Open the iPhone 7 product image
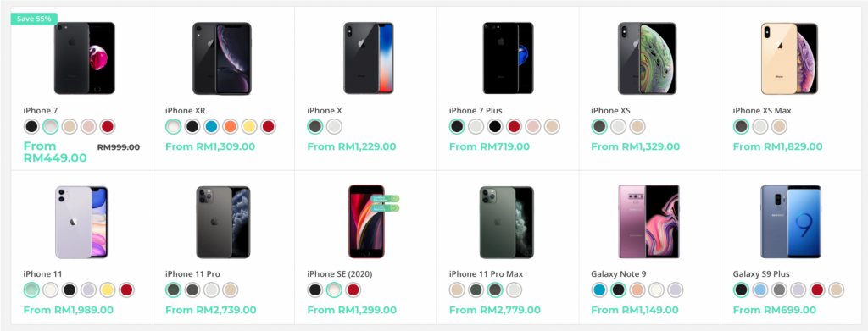Image resolution: width=868 pixels, height=331 pixels. (x=85, y=58)
